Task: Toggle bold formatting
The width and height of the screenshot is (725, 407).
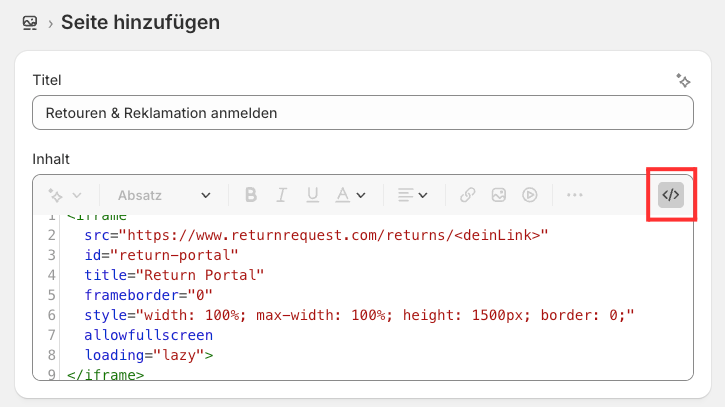Action: pyautogui.click(x=251, y=195)
